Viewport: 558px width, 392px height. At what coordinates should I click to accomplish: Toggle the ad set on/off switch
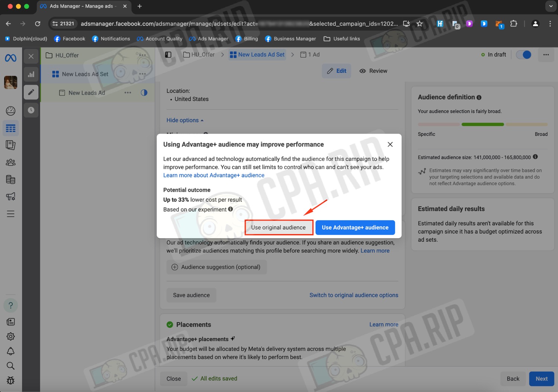(x=523, y=55)
